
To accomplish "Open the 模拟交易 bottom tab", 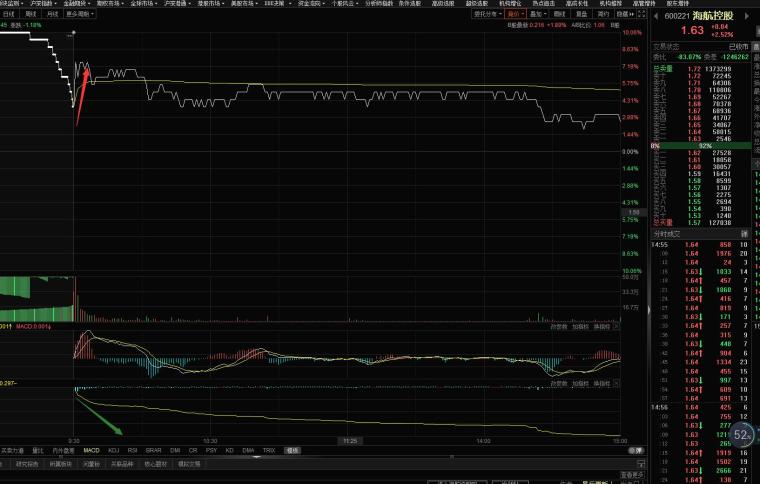I will (189, 464).
